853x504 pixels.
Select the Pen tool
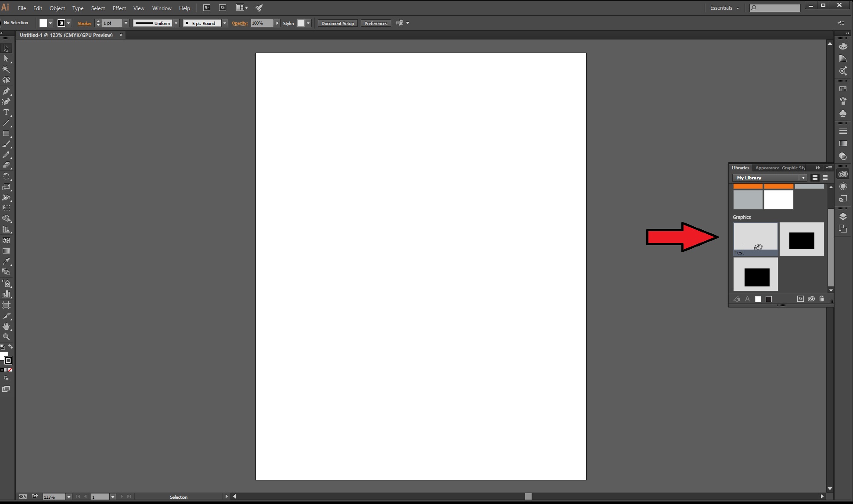tap(6, 91)
